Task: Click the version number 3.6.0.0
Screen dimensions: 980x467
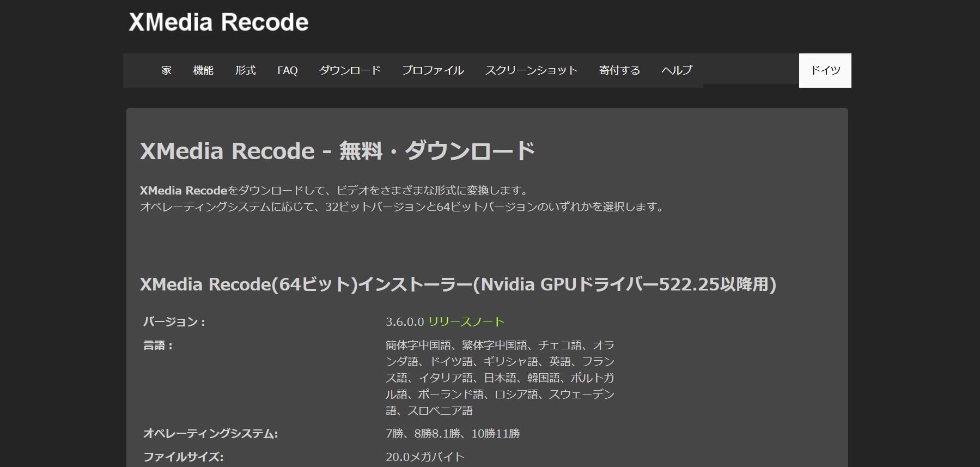Action: [405, 322]
